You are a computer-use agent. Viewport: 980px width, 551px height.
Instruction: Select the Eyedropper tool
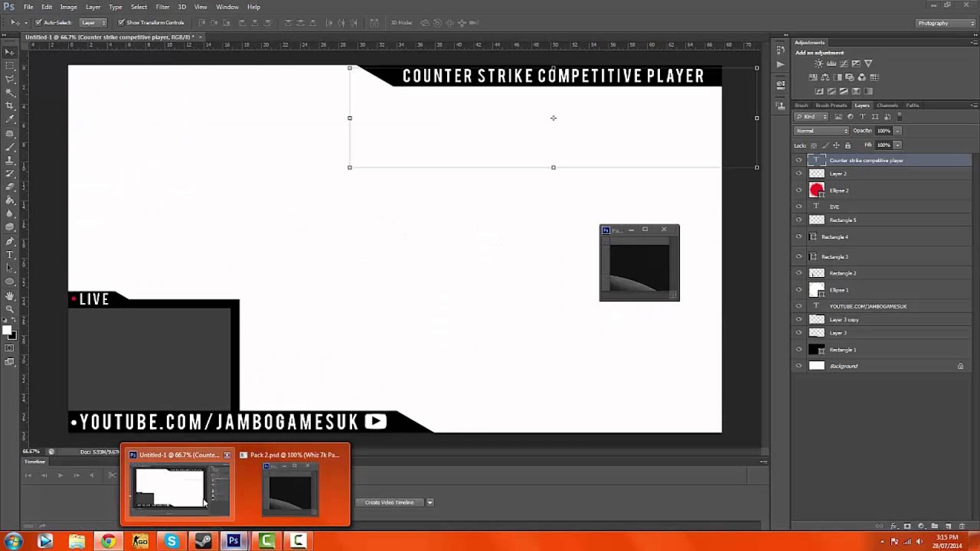click(x=9, y=119)
